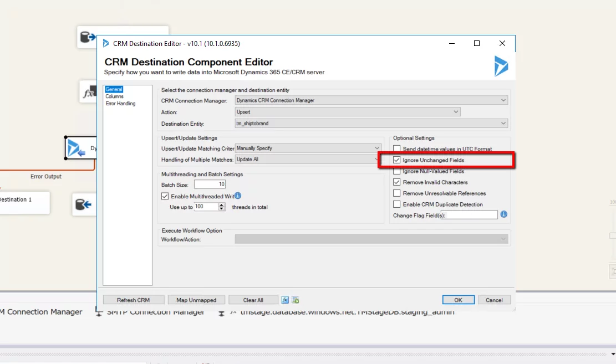Close the CRM Destination Editor dialog
Screen dimensions: 616x364
click(x=502, y=43)
